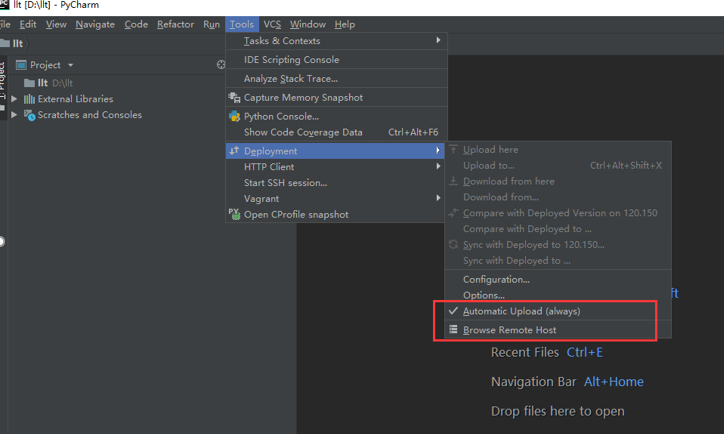The height and width of the screenshot is (434, 724).
Task: Click the Tasks & Contexts submenu arrow
Action: click(438, 40)
